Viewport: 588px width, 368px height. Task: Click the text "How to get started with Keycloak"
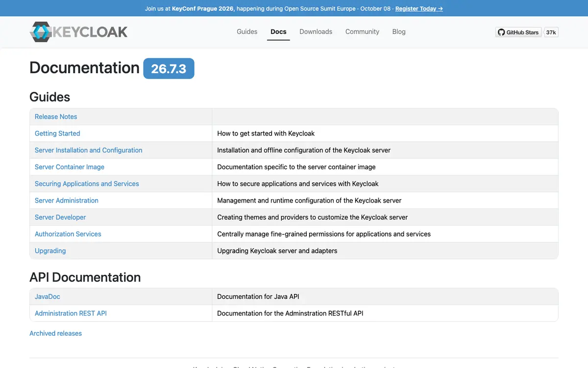[x=266, y=133]
